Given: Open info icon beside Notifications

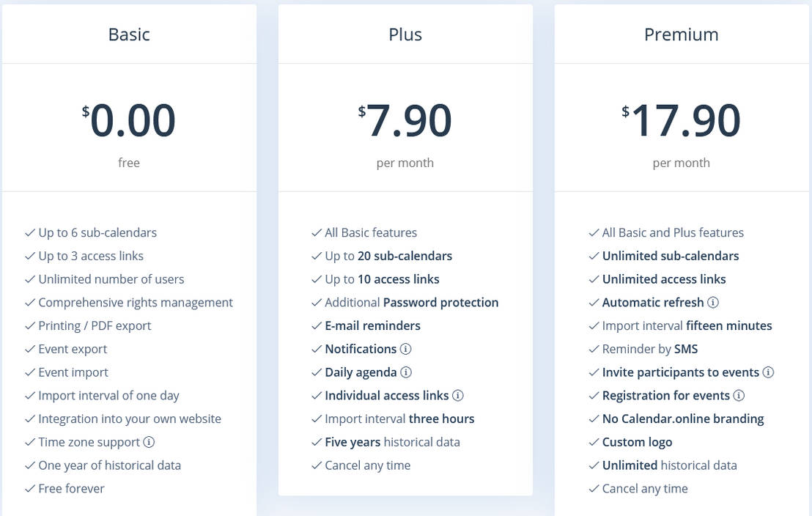Looking at the screenshot, I should click(x=405, y=349).
